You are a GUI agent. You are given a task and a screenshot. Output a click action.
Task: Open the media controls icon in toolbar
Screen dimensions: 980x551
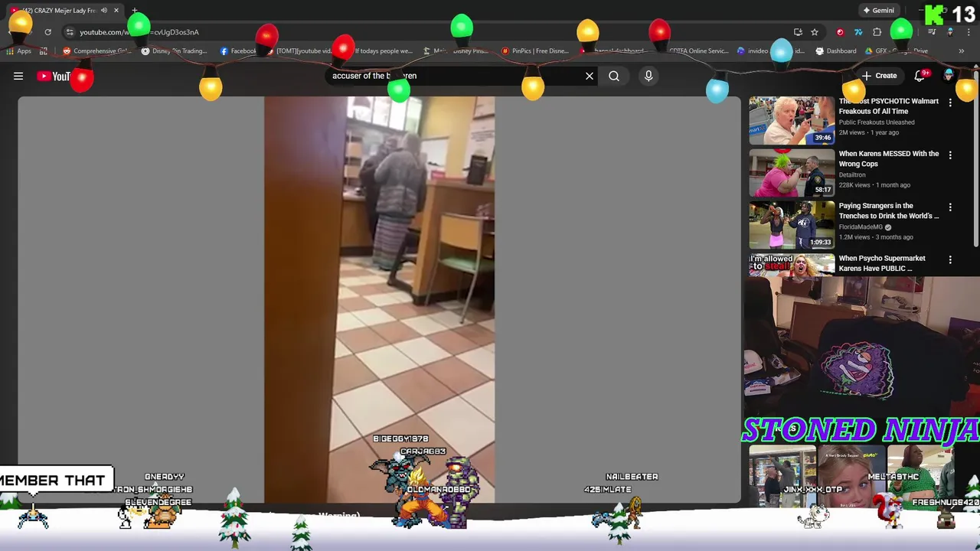point(932,32)
